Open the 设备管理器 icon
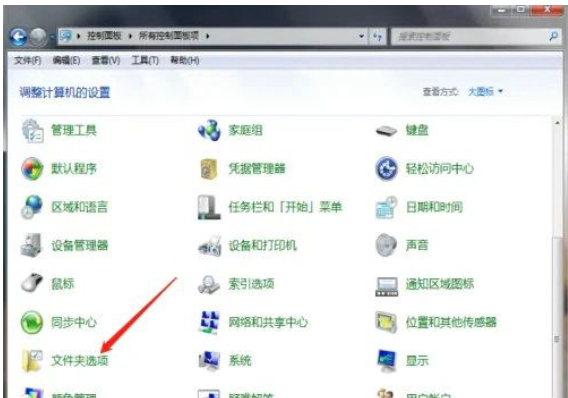This screenshot has width=568, height=398. point(32,246)
